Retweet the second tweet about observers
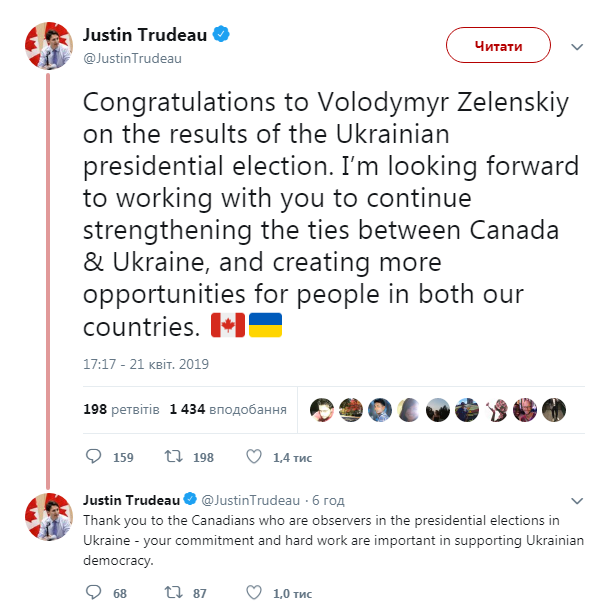Image resolution: width=614 pixels, height=607 pixels. (x=173, y=592)
